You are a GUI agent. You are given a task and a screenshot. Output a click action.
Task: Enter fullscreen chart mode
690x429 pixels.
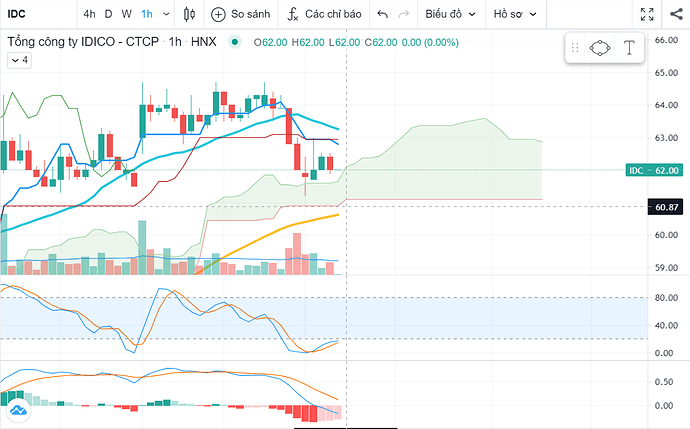[x=647, y=14]
